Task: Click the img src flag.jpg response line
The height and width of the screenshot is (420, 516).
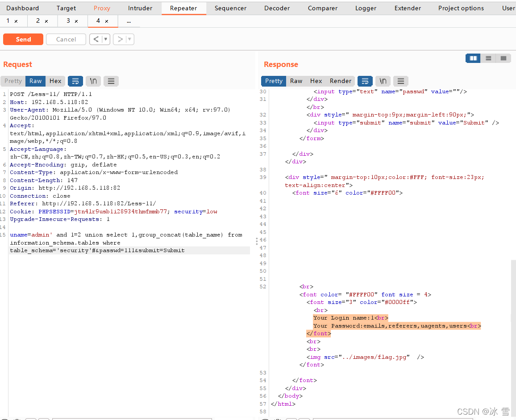Action: click(x=365, y=357)
